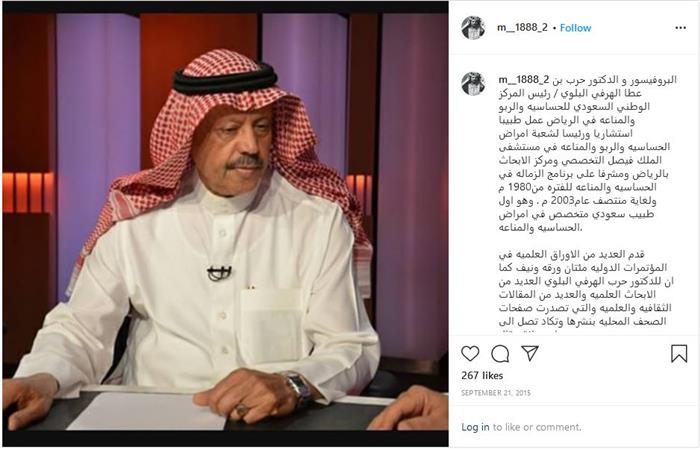
Task: View the 267 likes list
Action: click(482, 375)
